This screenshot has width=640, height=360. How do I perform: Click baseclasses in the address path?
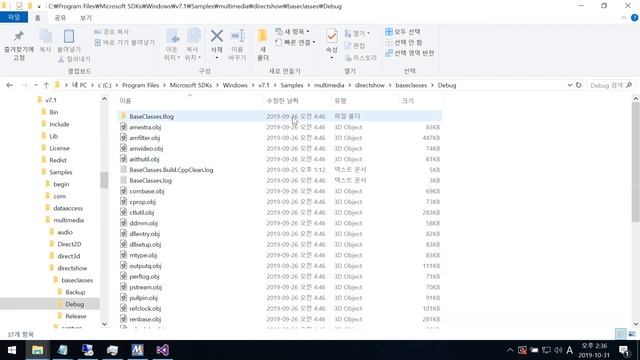point(411,85)
